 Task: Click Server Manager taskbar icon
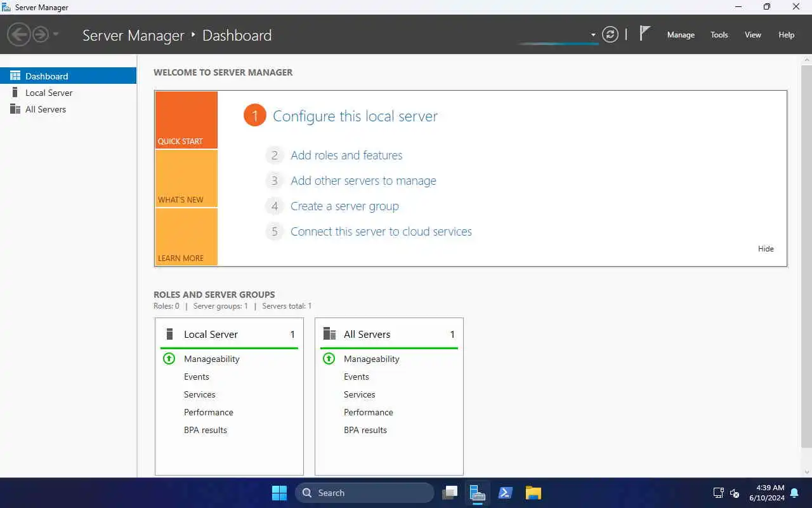(x=477, y=493)
